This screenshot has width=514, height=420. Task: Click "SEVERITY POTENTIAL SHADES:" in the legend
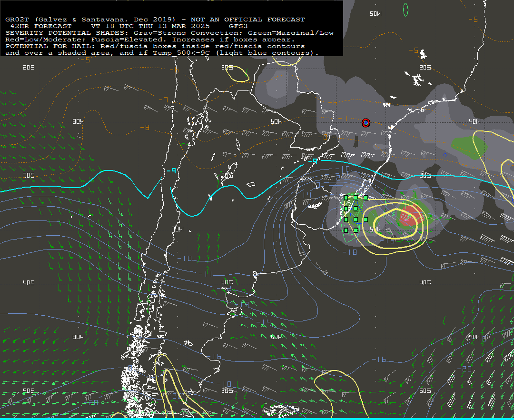click(67, 33)
